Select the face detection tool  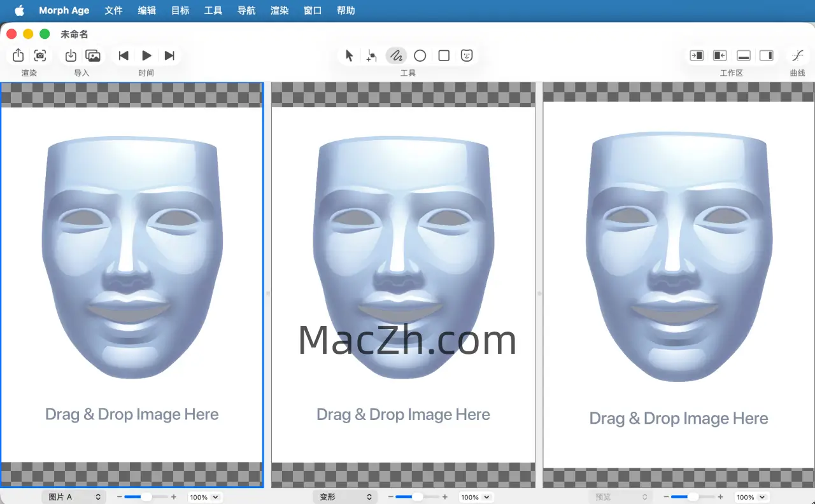pyautogui.click(x=467, y=56)
